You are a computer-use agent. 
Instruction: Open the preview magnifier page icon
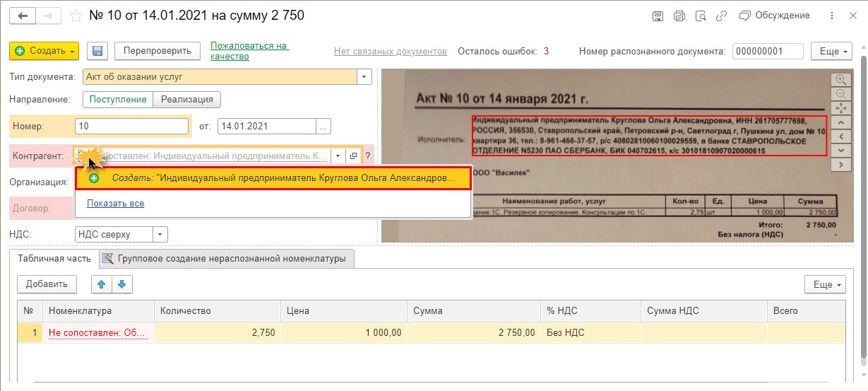pos(701,15)
